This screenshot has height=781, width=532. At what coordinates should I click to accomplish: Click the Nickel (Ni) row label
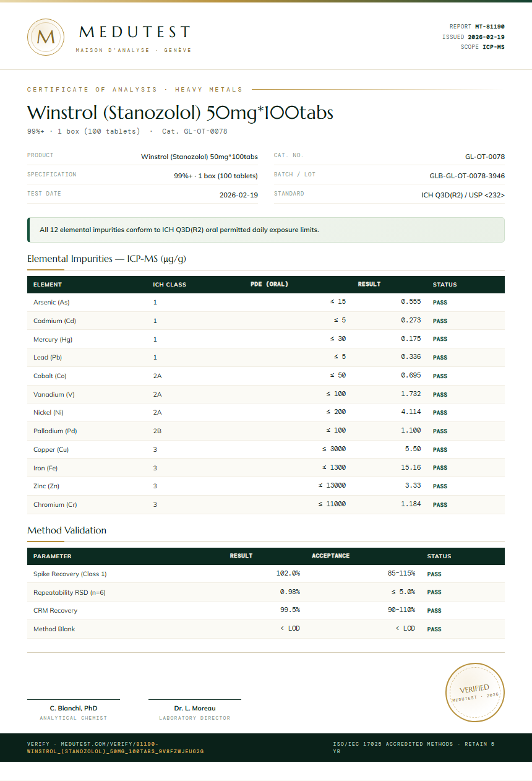48,413
